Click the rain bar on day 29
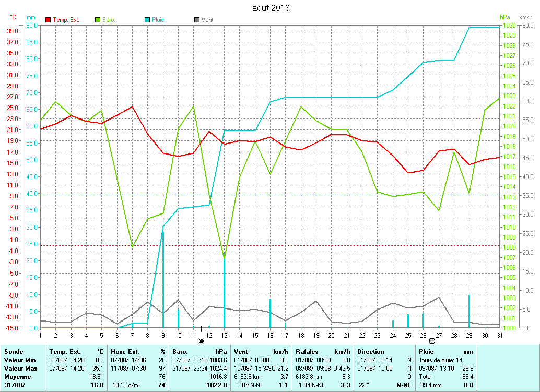Viewport: 540px width, 392px height. pos(469,311)
